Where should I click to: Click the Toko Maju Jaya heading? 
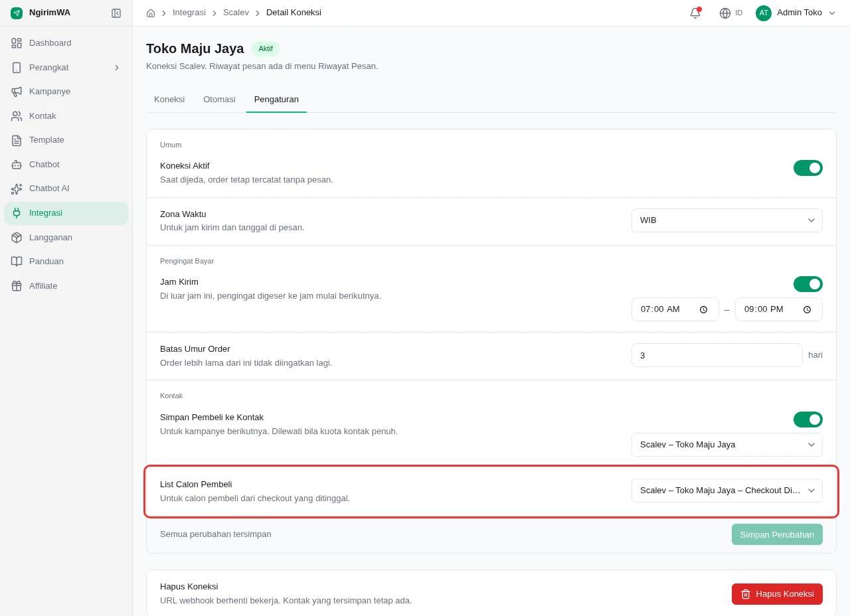195,48
